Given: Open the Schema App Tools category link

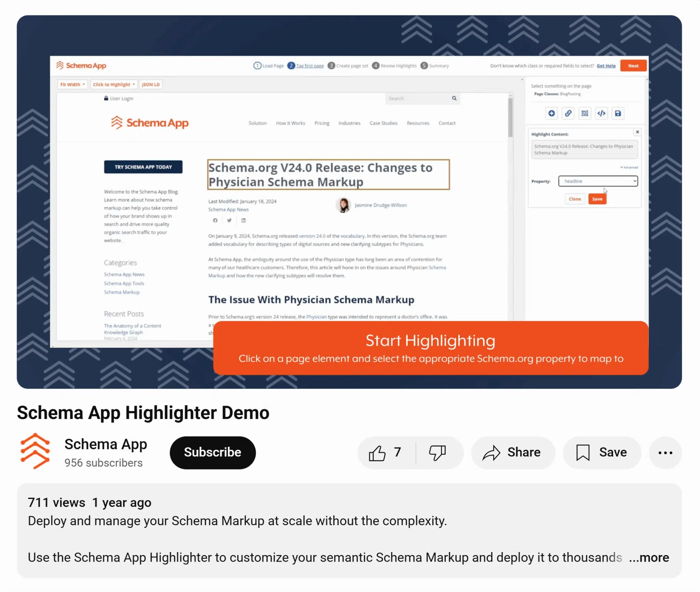Looking at the screenshot, I should 124,283.
